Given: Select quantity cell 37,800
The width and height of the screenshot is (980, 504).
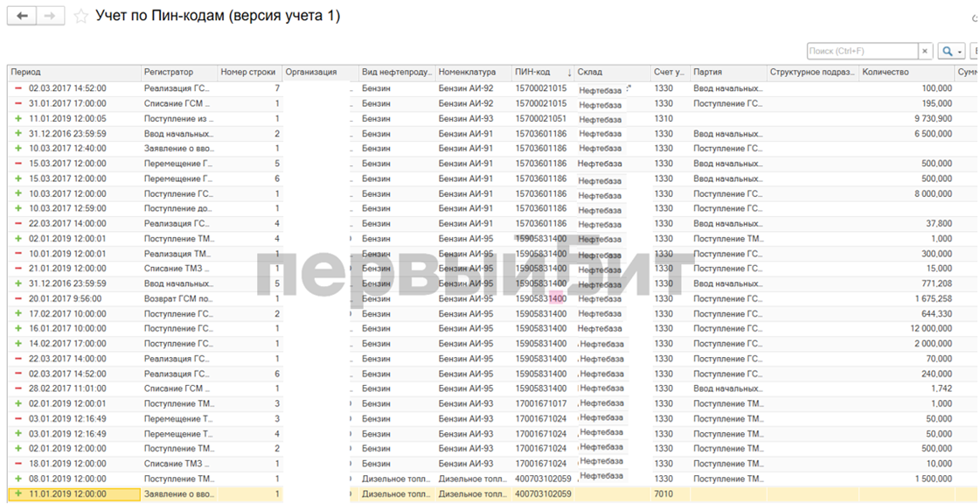Looking at the screenshot, I should click(907, 223).
